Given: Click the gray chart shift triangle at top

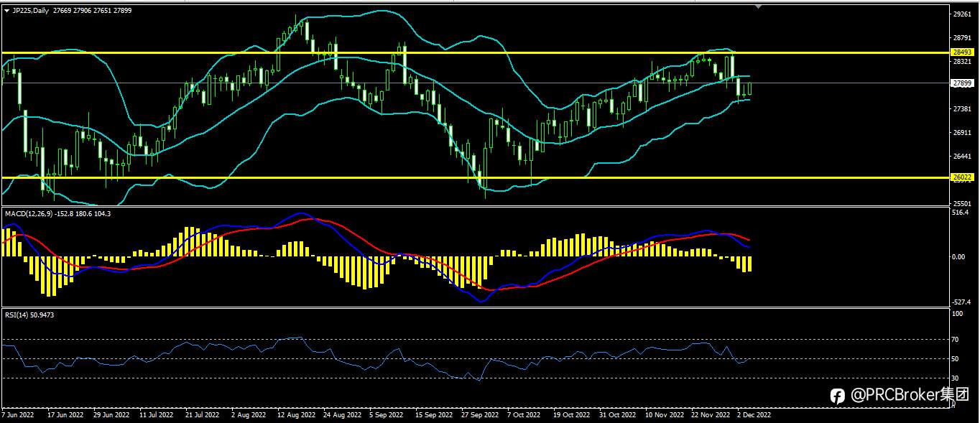Looking at the screenshot, I should click(x=757, y=6).
